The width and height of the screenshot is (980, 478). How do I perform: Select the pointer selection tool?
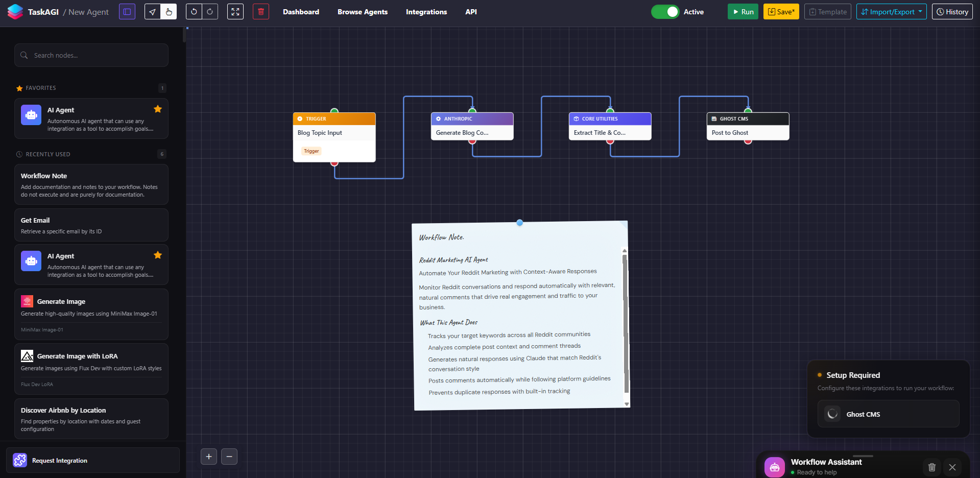[152, 11]
